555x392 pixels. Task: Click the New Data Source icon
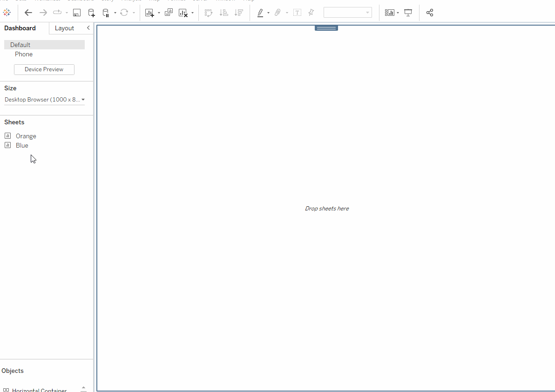[x=91, y=13]
